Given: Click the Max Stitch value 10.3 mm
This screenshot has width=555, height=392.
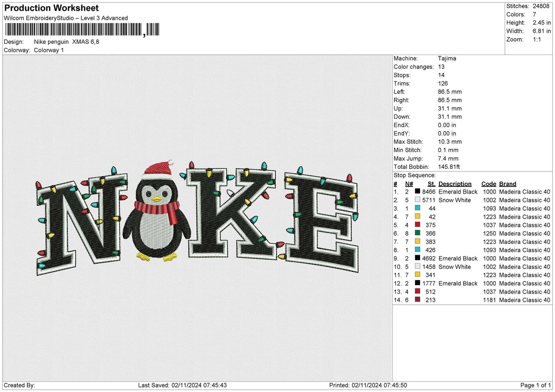Looking at the screenshot, I should (x=450, y=142).
